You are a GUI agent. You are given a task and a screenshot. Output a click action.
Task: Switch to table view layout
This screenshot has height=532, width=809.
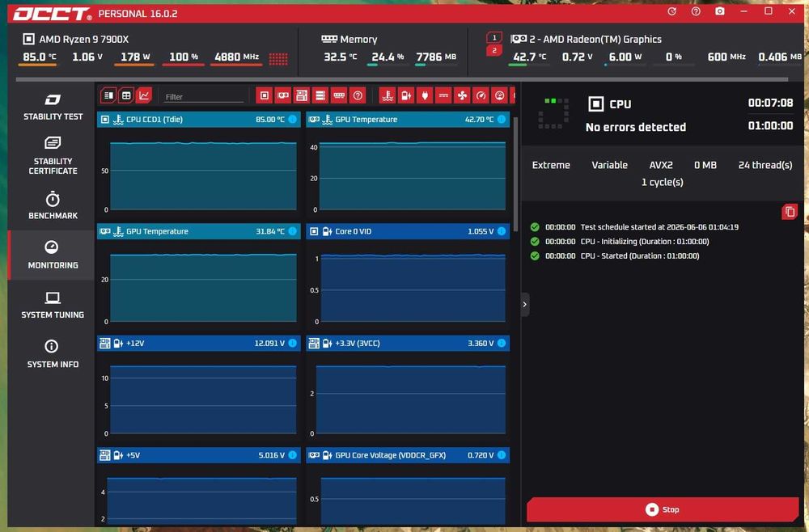pyautogui.click(x=126, y=95)
